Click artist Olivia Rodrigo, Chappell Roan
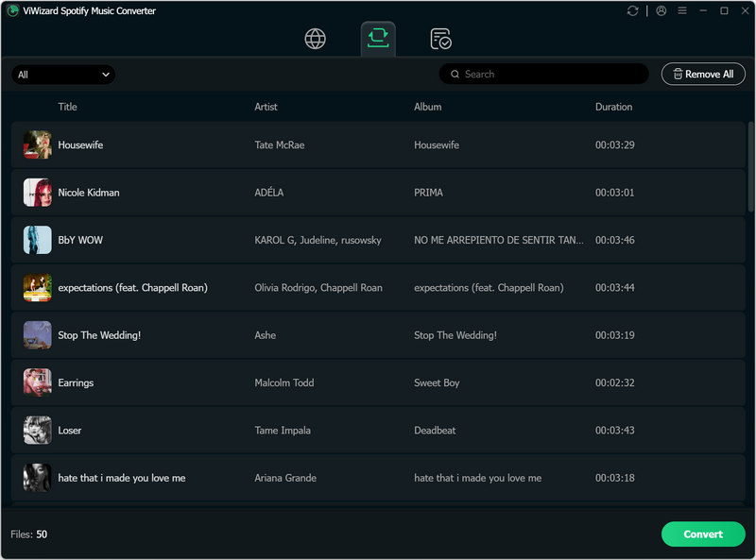Image resolution: width=756 pixels, height=560 pixels. coord(318,288)
